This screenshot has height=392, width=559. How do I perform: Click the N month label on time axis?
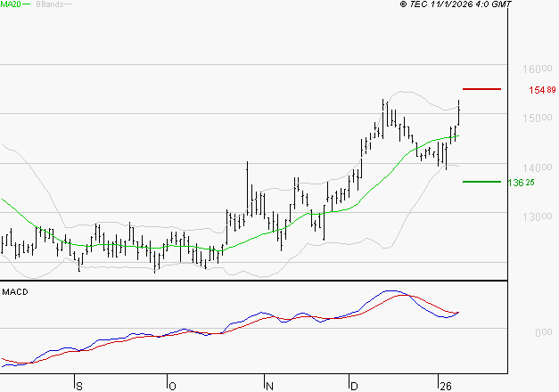click(x=269, y=387)
